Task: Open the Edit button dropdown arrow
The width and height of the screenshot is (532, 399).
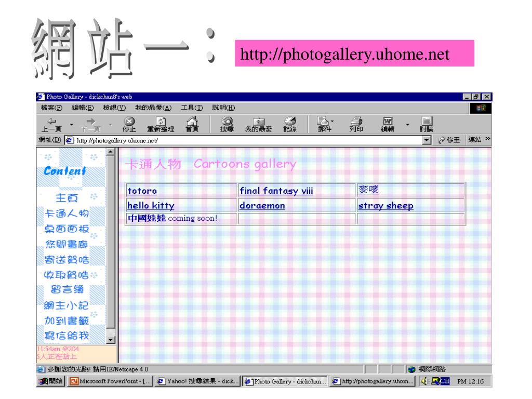Action: pyautogui.click(x=407, y=125)
